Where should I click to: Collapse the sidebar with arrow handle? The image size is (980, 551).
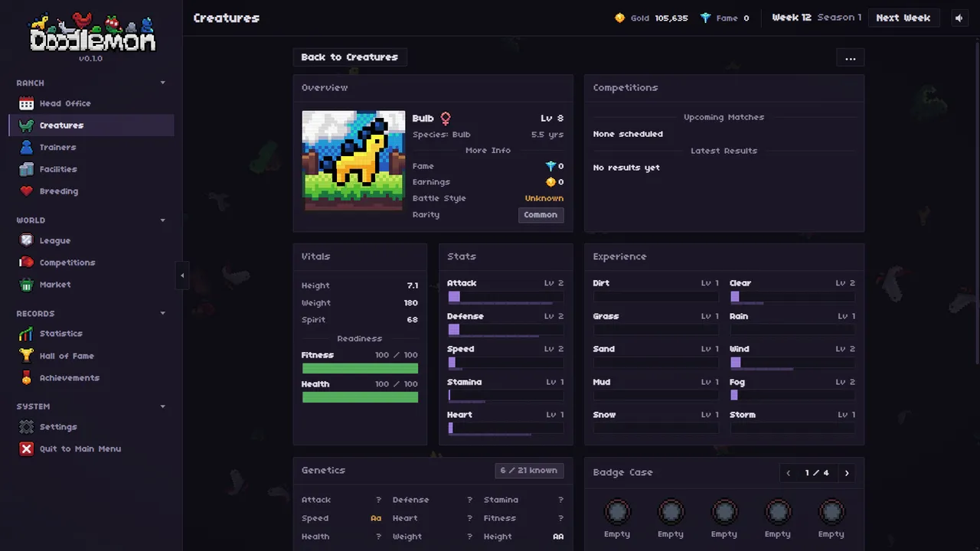tap(182, 275)
